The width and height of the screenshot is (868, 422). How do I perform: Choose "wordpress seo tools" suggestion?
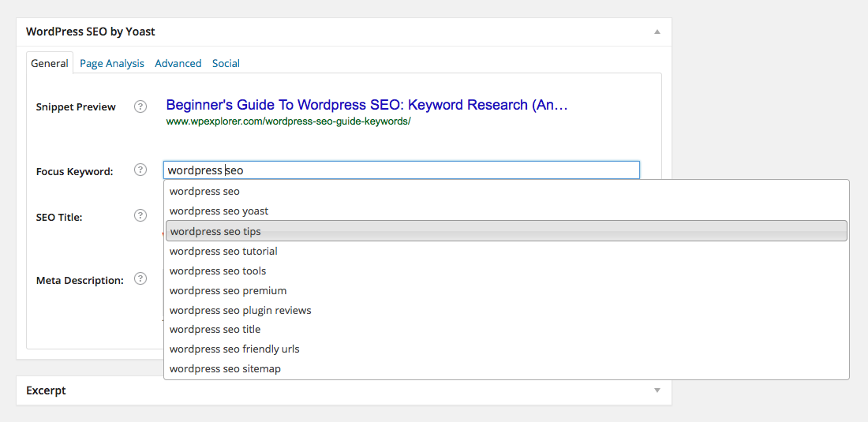pyautogui.click(x=507, y=271)
